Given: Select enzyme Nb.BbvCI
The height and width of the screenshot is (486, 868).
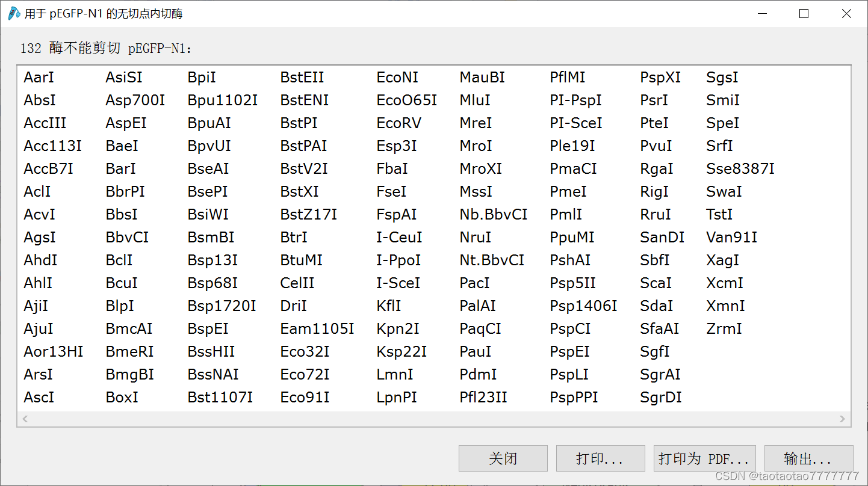Looking at the screenshot, I should click(493, 215).
